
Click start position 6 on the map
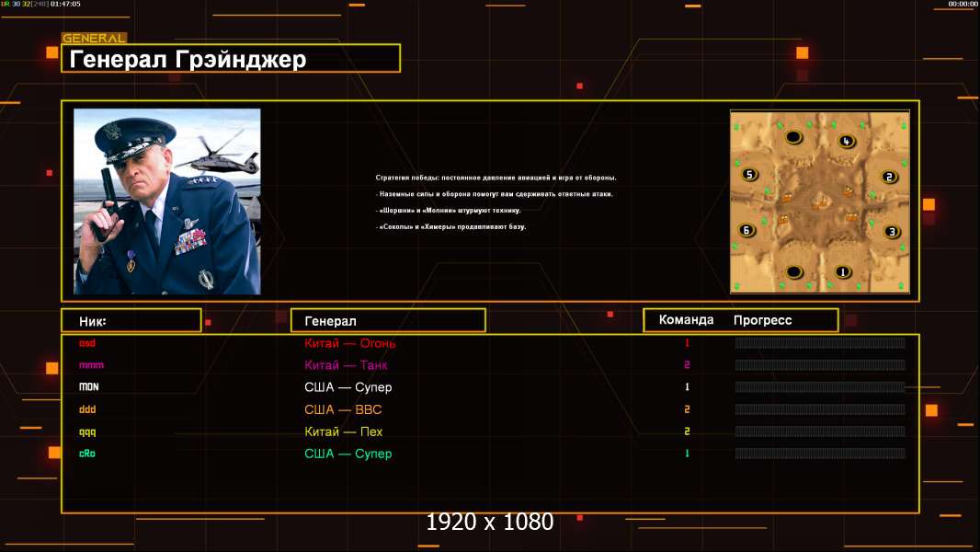click(746, 230)
